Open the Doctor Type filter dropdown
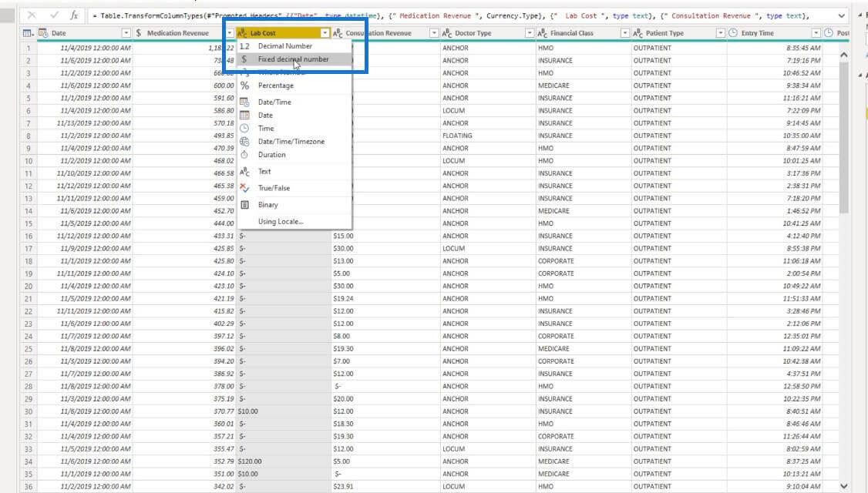This screenshot has width=868, height=493. tap(530, 33)
